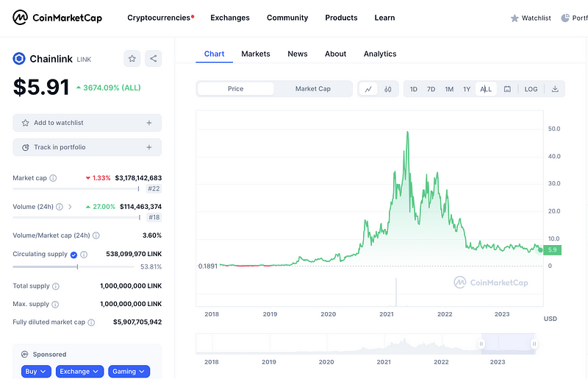The width and height of the screenshot is (588, 379).
Task: Click Track in portfolio button
Action: pos(87,147)
